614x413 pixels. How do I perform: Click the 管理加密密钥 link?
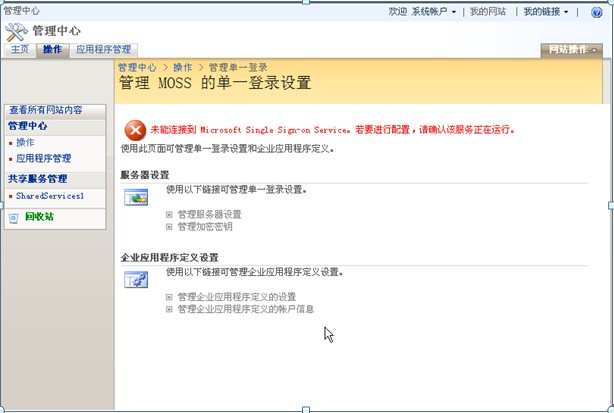click(x=205, y=227)
